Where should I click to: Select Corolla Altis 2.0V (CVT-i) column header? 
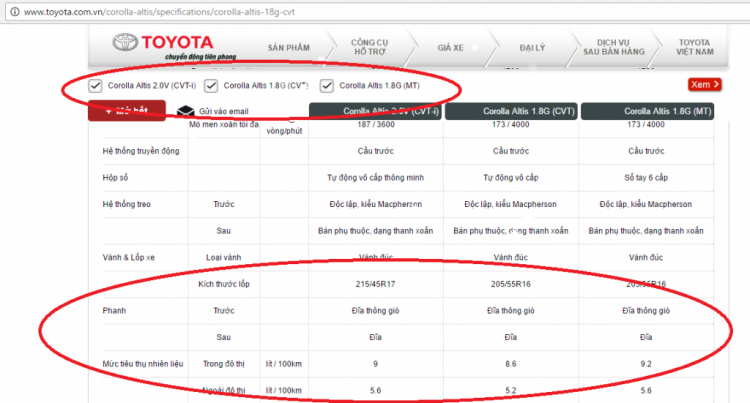point(375,111)
